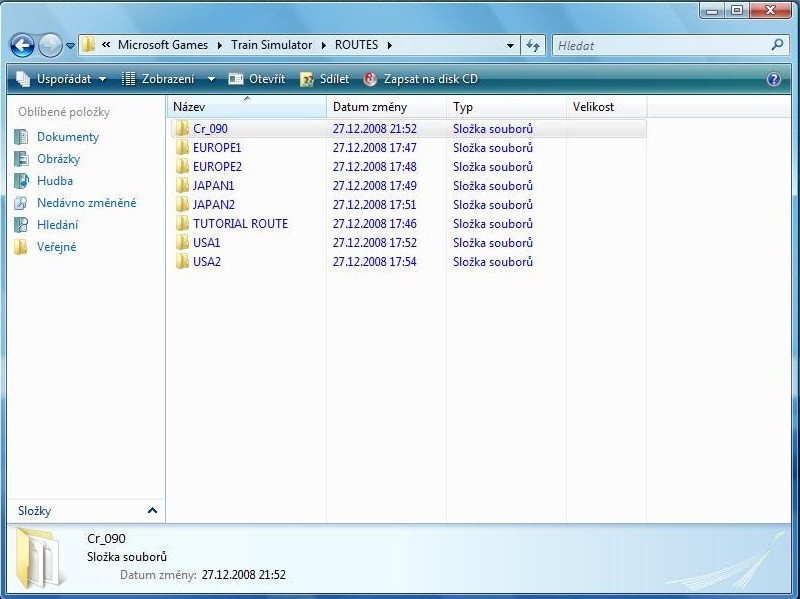The height and width of the screenshot is (599, 800).
Task: Sort by the Název column header
Action: point(247,107)
